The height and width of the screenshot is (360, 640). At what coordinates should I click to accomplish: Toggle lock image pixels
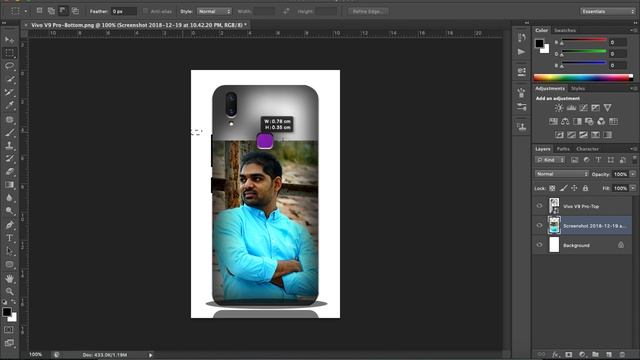click(x=563, y=188)
